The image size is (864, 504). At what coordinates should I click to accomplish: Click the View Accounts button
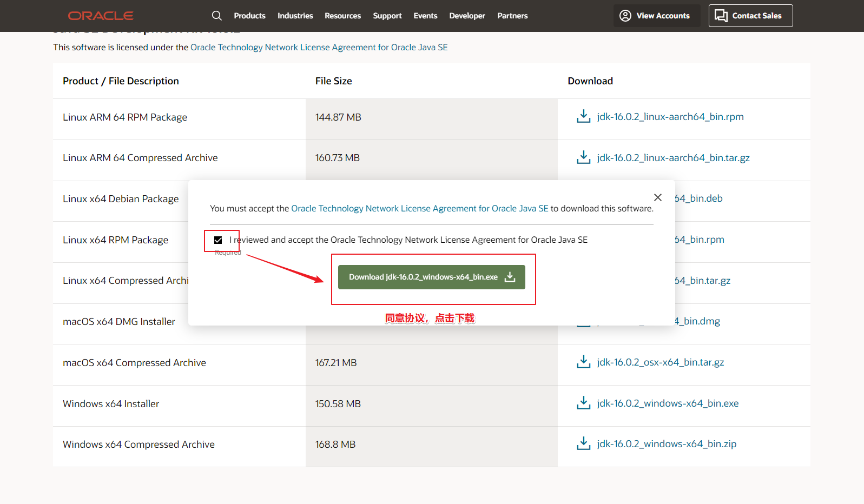point(657,16)
